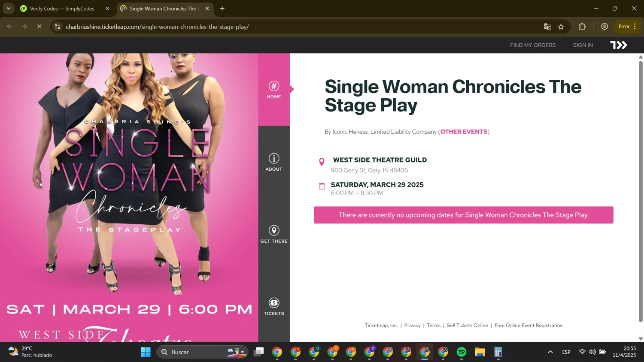The image size is (644, 362).
Task: Click the event poster image
Action: tap(129, 198)
